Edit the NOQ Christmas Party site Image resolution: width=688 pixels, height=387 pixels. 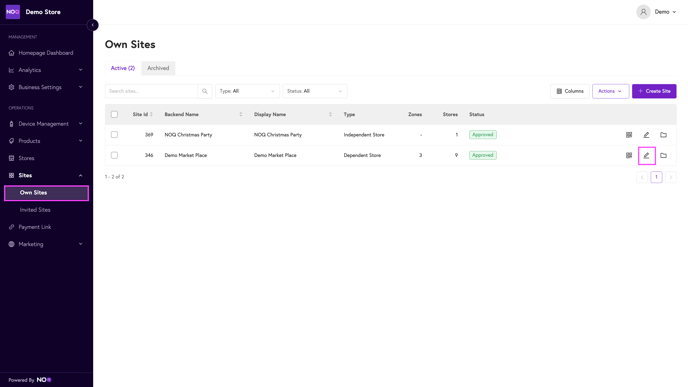(646, 135)
